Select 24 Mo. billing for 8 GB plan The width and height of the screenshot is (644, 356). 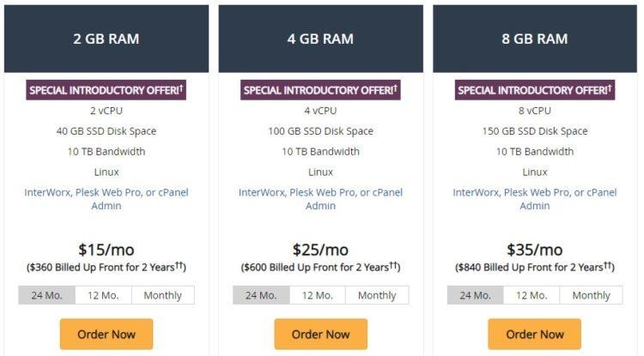click(x=475, y=295)
